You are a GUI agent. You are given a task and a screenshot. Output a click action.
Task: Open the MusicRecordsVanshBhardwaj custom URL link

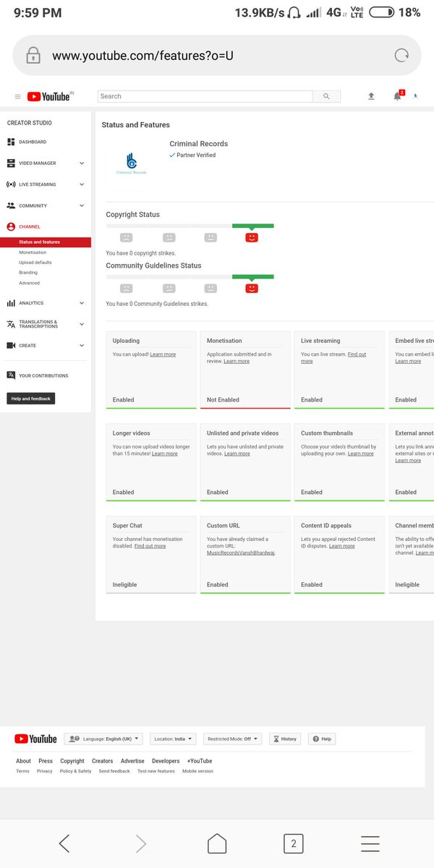[241, 553]
